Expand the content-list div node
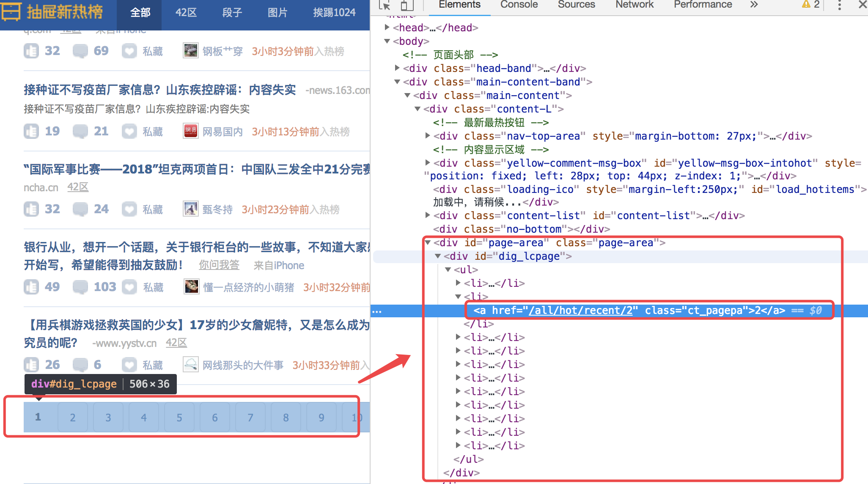Screen dimensions: 868x484 coord(428,215)
